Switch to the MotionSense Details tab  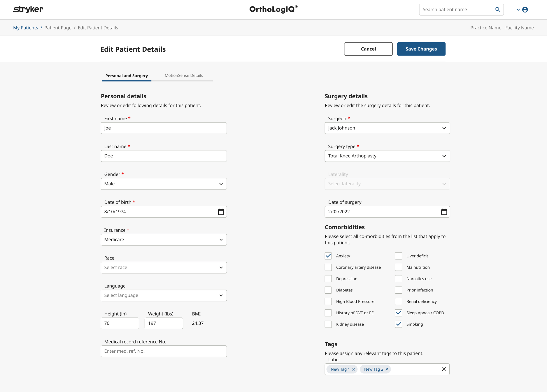(x=184, y=75)
